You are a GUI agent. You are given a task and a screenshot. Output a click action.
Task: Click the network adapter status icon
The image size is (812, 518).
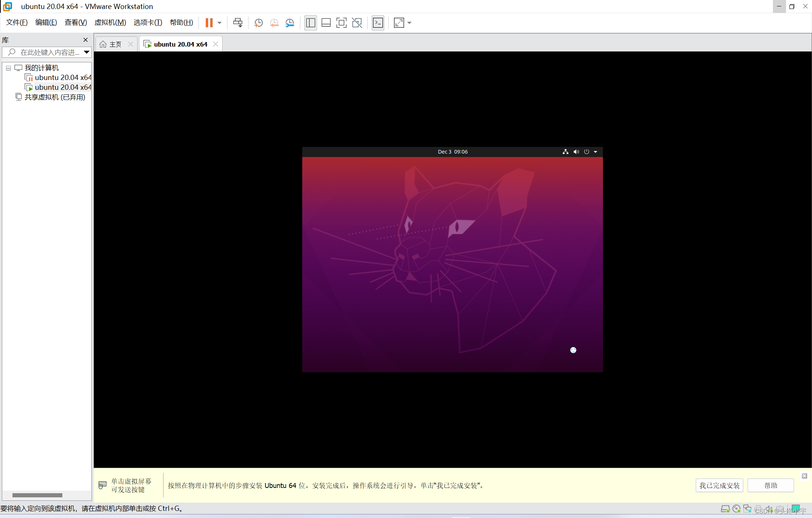(747, 509)
